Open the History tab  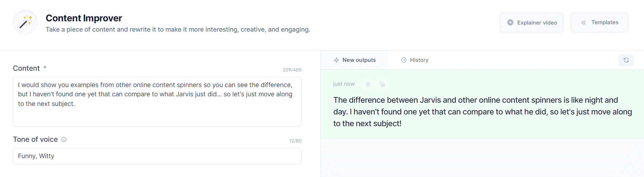pyautogui.click(x=415, y=60)
